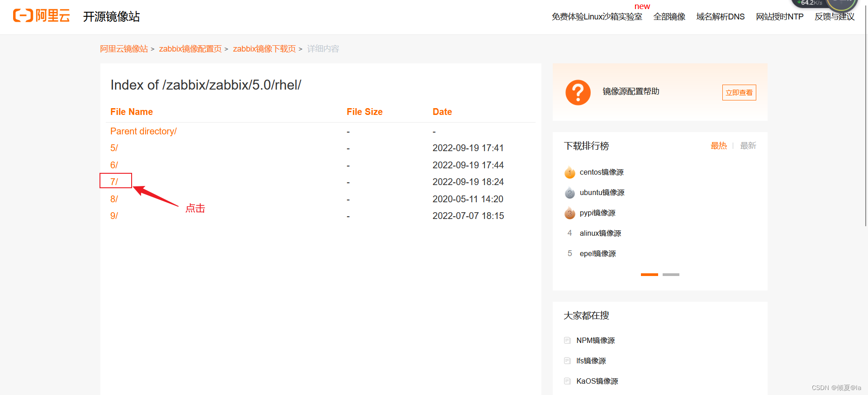Click the 镜像源配置帮助 text
The height and width of the screenshot is (395, 868).
(631, 91)
